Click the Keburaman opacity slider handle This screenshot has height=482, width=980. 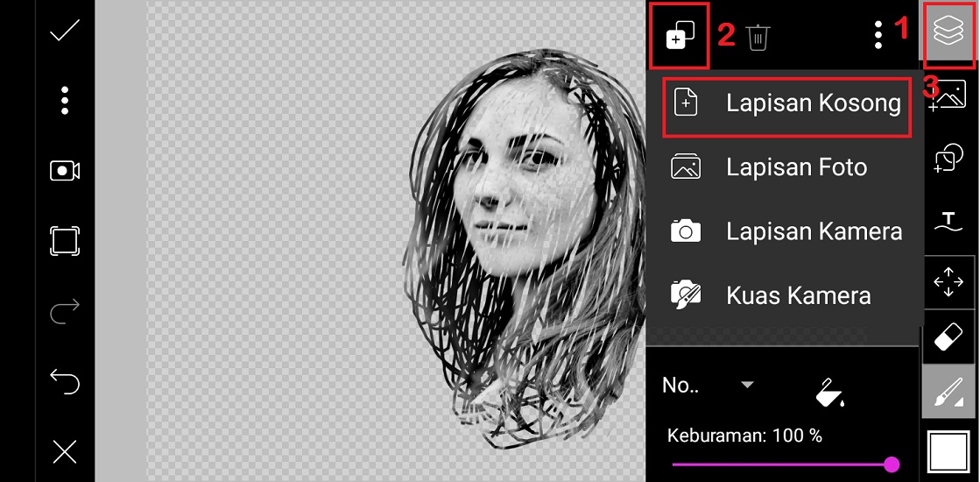pyautogui.click(x=892, y=464)
